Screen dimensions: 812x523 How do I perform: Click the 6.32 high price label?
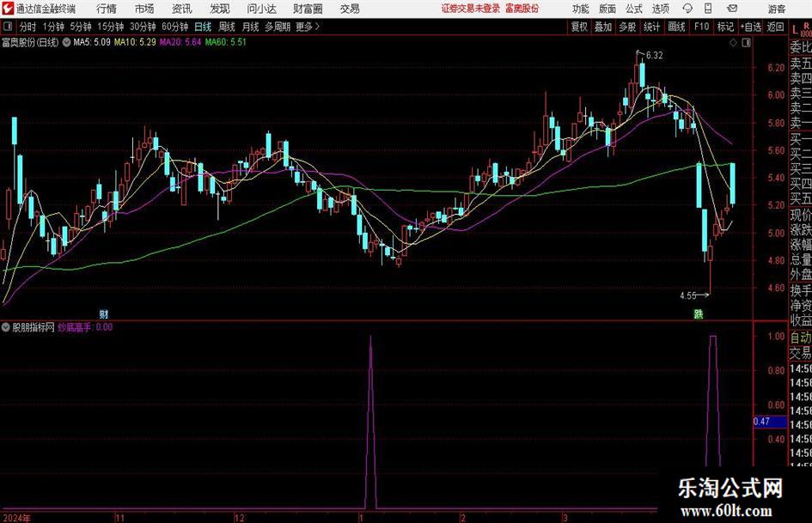point(654,55)
